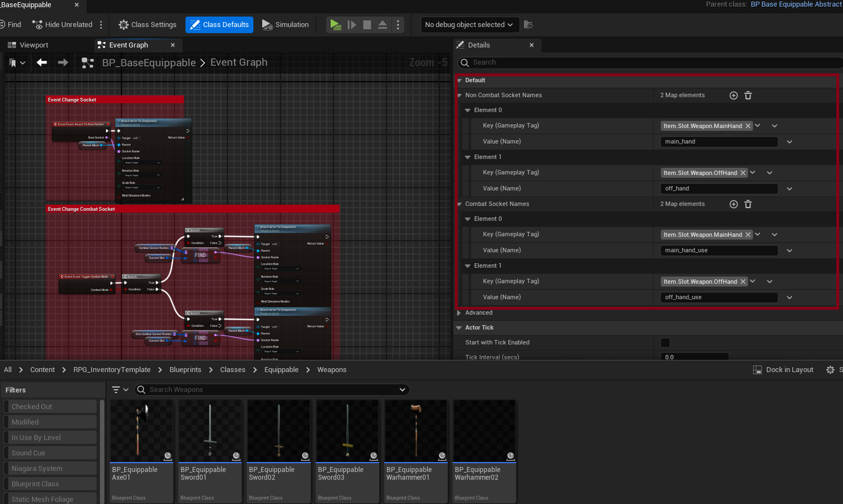This screenshot has height=504, width=843.
Task: Open content browser Settings gear icon
Action: (x=830, y=370)
